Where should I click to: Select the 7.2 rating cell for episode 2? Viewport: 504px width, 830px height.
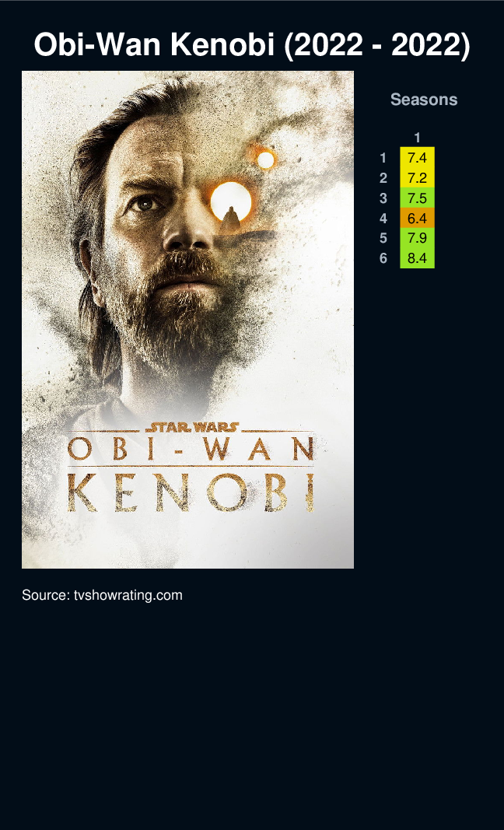click(417, 177)
